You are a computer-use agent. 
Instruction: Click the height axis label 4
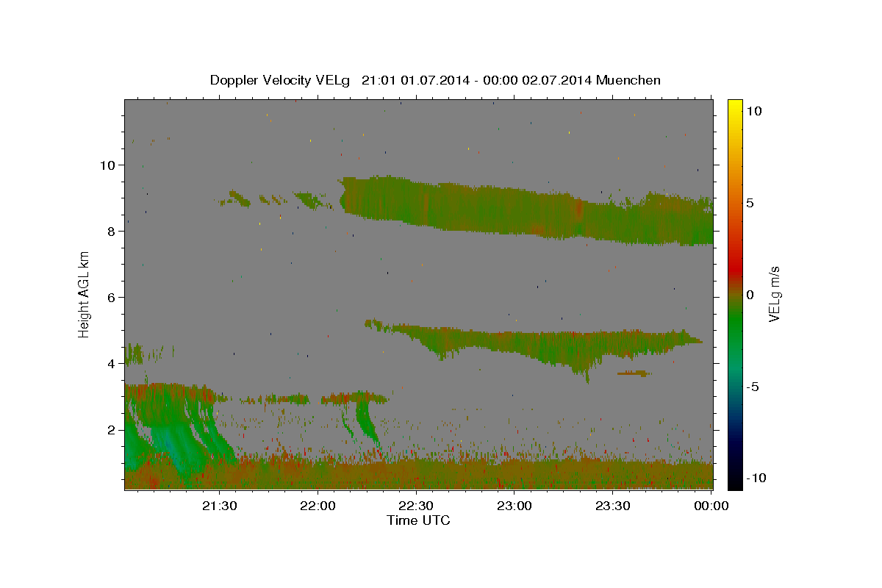(110, 364)
